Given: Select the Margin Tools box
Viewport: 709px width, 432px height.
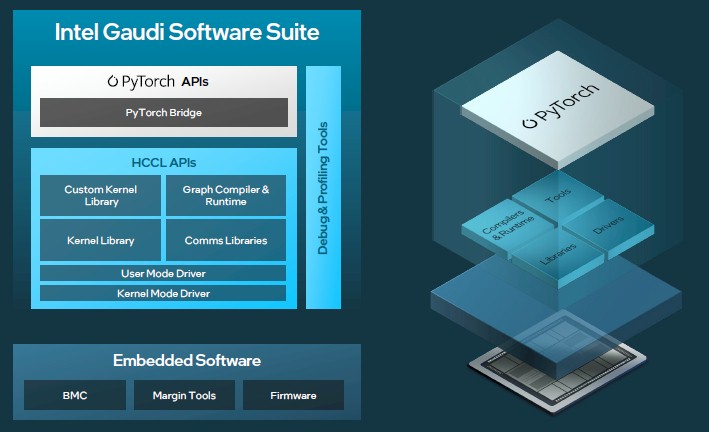Looking at the screenshot, I should coord(184,395).
